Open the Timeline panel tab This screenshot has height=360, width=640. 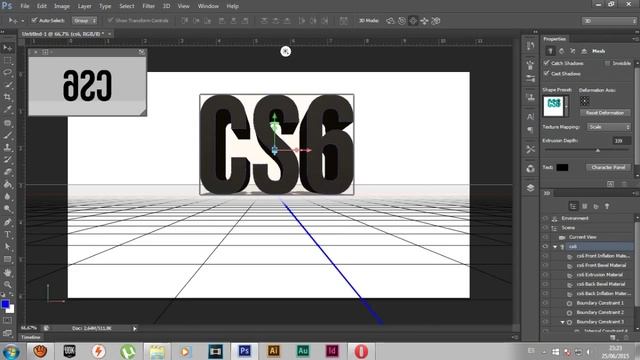coord(31,337)
